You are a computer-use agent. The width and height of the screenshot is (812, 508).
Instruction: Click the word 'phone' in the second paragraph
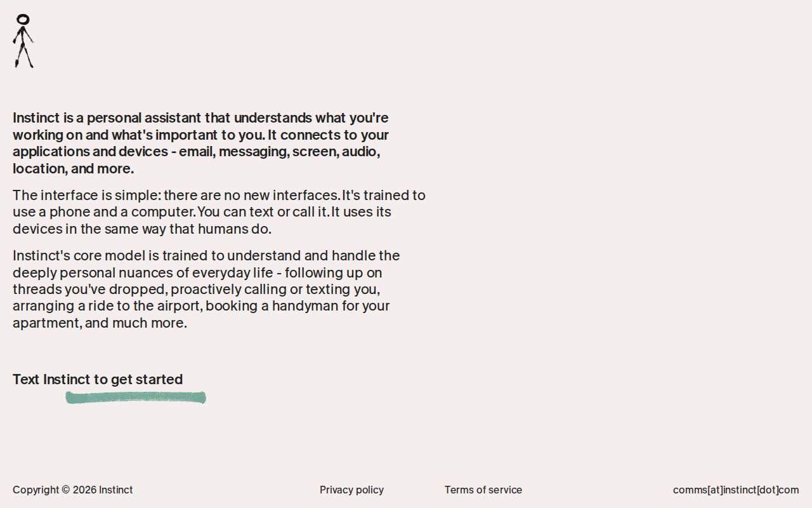69,212
